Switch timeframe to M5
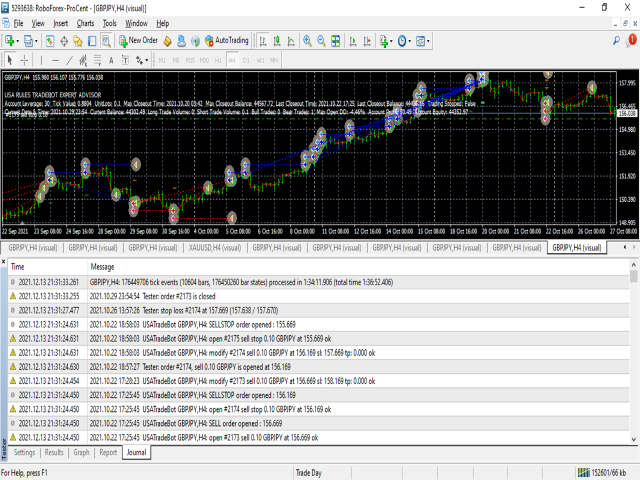640x480 pixels. (176, 60)
